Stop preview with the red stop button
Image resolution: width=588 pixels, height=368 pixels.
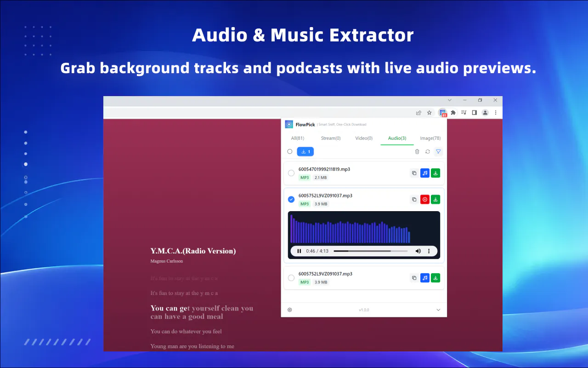click(425, 199)
